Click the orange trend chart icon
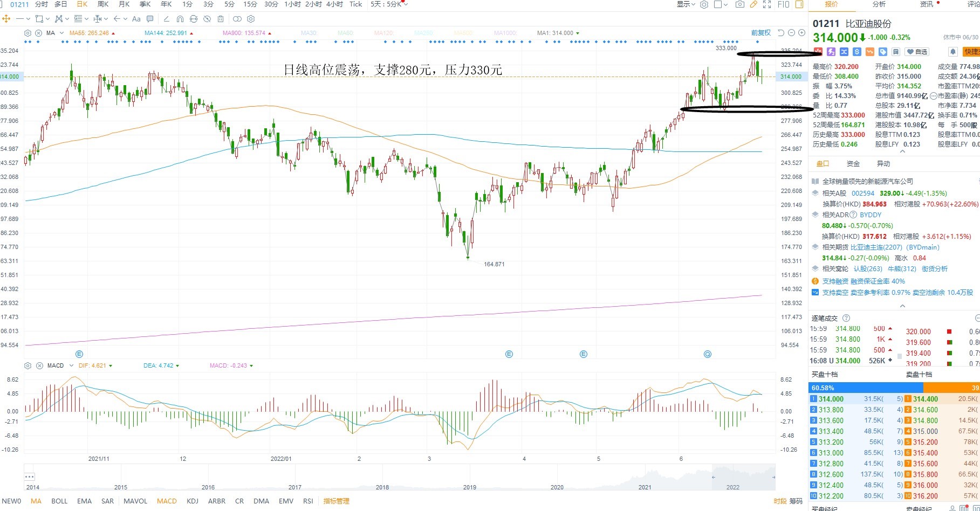The height and width of the screenshot is (511, 980). (870, 52)
